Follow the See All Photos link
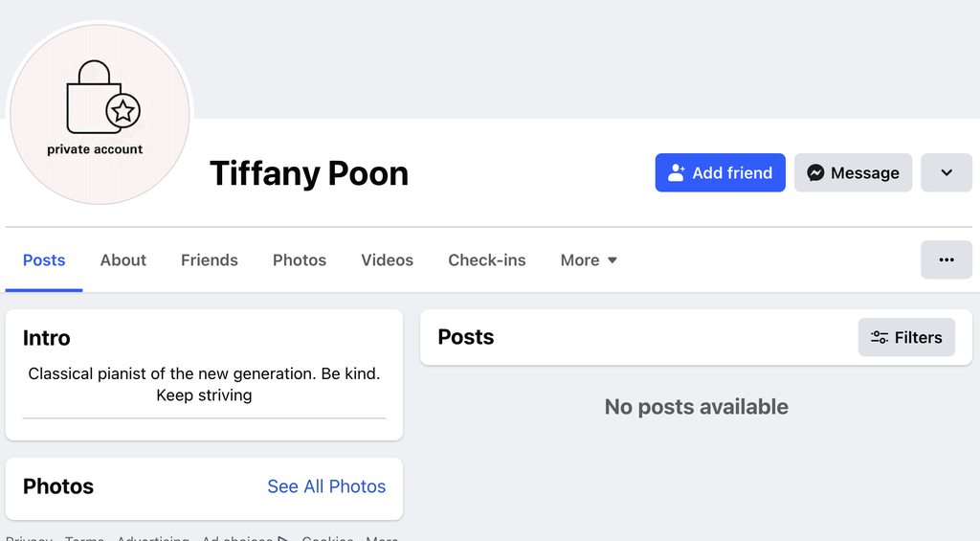Viewport: 980px width, 541px height. pos(326,486)
